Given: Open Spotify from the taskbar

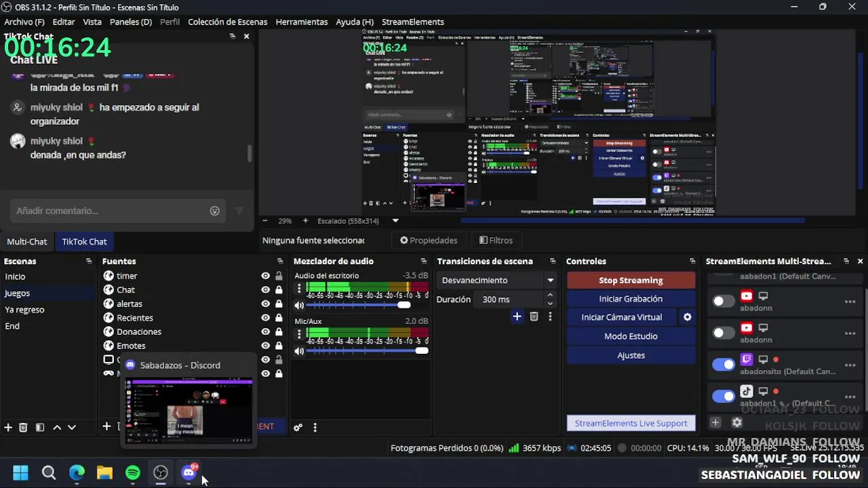Looking at the screenshot, I should click(133, 472).
